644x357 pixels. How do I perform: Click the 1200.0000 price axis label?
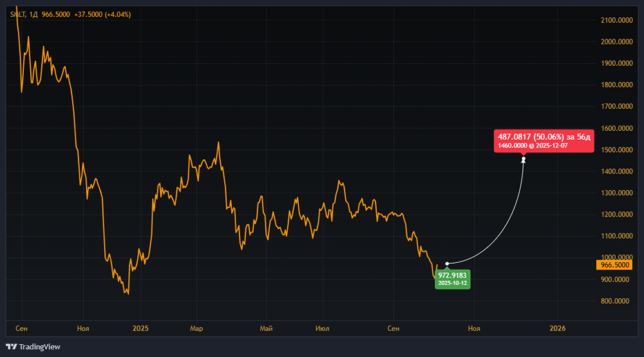pyautogui.click(x=616, y=215)
